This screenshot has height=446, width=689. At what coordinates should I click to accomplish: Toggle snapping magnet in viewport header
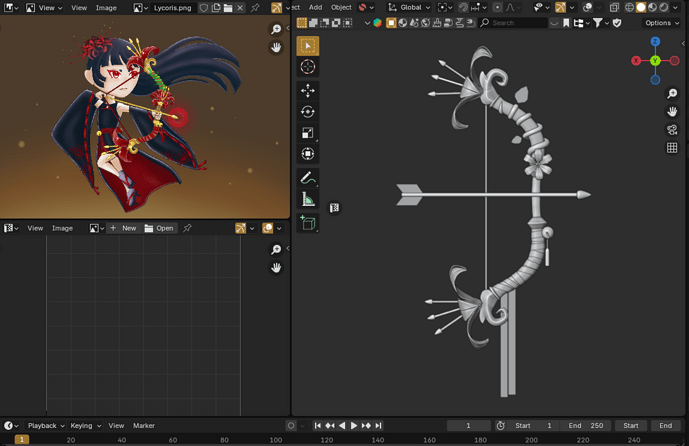coord(463,7)
